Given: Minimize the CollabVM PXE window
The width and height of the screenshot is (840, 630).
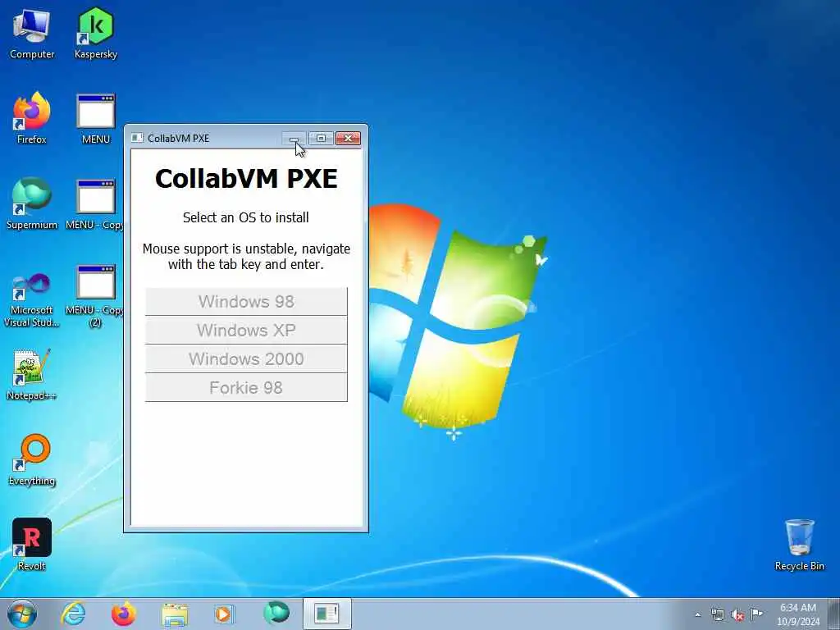Looking at the screenshot, I should 294,138.
